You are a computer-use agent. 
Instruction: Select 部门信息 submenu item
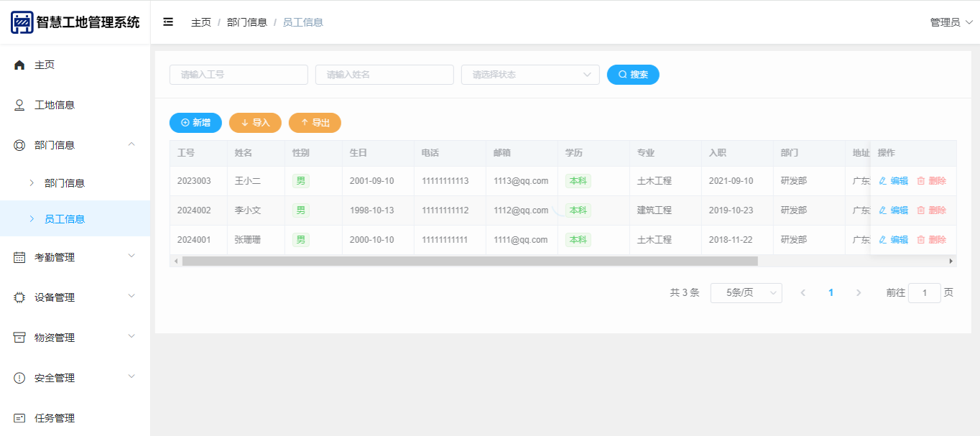65,183
